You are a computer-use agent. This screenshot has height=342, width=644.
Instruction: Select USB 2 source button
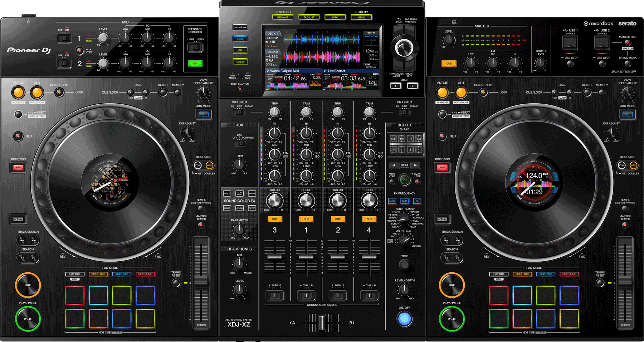[240, 61]
